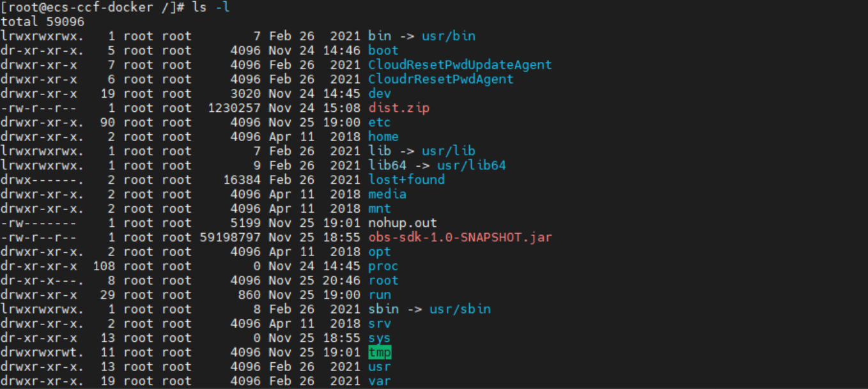Click the total 59096 line
The image size is (868, 389).
(x=42, y=22)
